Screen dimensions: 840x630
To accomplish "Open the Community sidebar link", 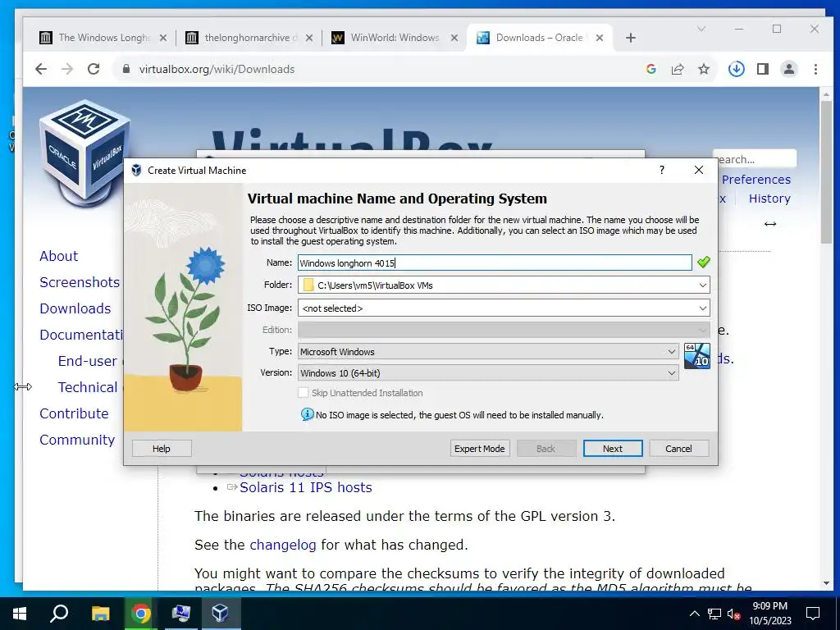I will [77, 440].
